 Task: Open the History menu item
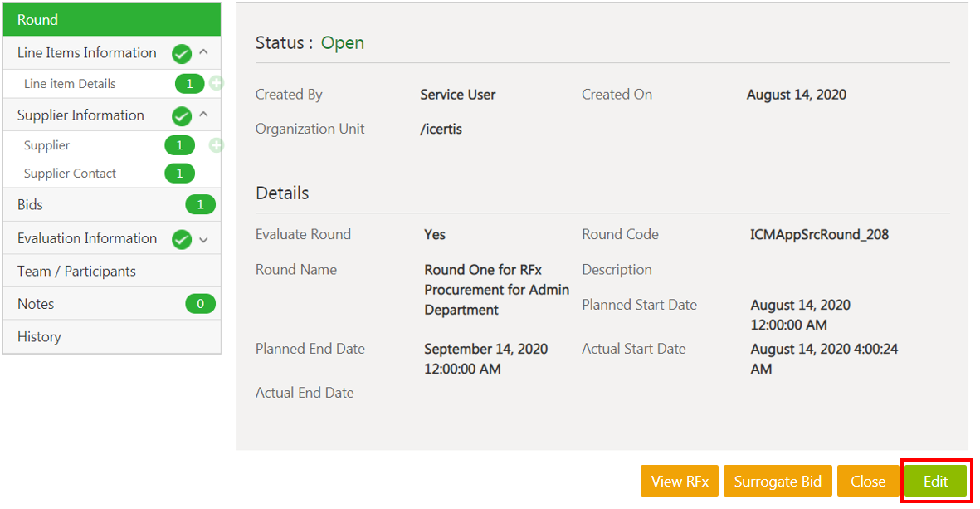click(112, 336)
